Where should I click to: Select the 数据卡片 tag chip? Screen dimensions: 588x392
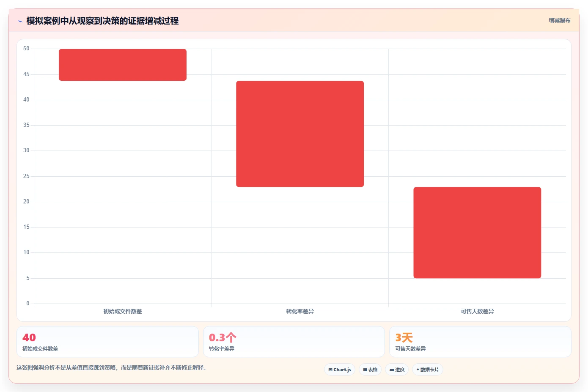tap(428, 370)
